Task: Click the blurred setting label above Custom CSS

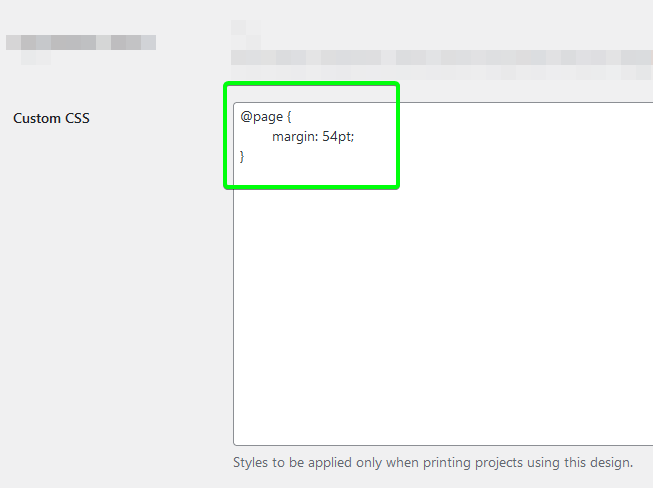Action: [x=81, y=43]
